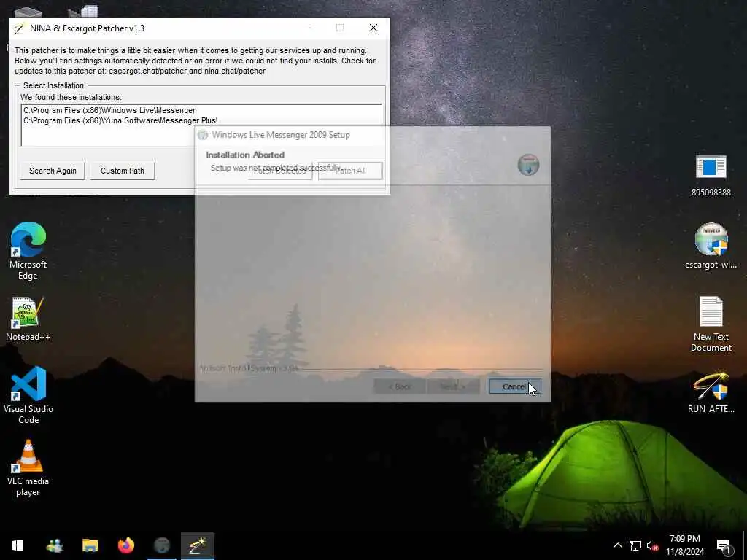Open the muted volume tray icon
The height and width of the screenshot is (560, 747).
point(652,545)
